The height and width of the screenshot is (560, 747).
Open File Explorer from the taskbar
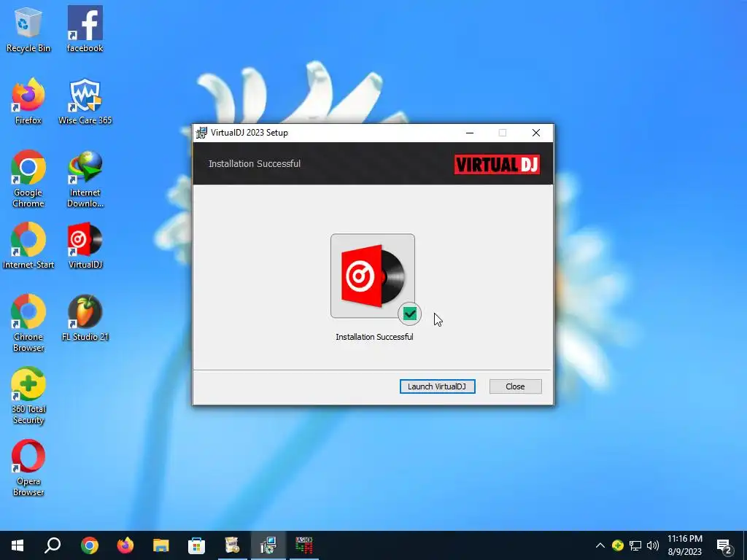coord(161,545)
